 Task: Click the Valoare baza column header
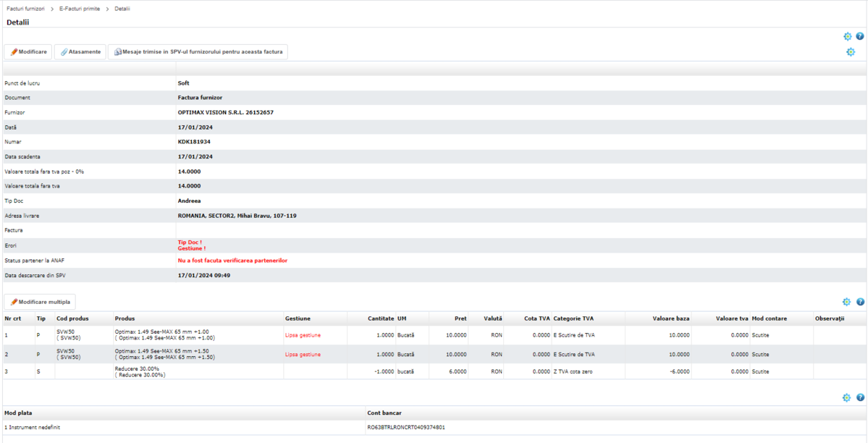click(670, 318)
